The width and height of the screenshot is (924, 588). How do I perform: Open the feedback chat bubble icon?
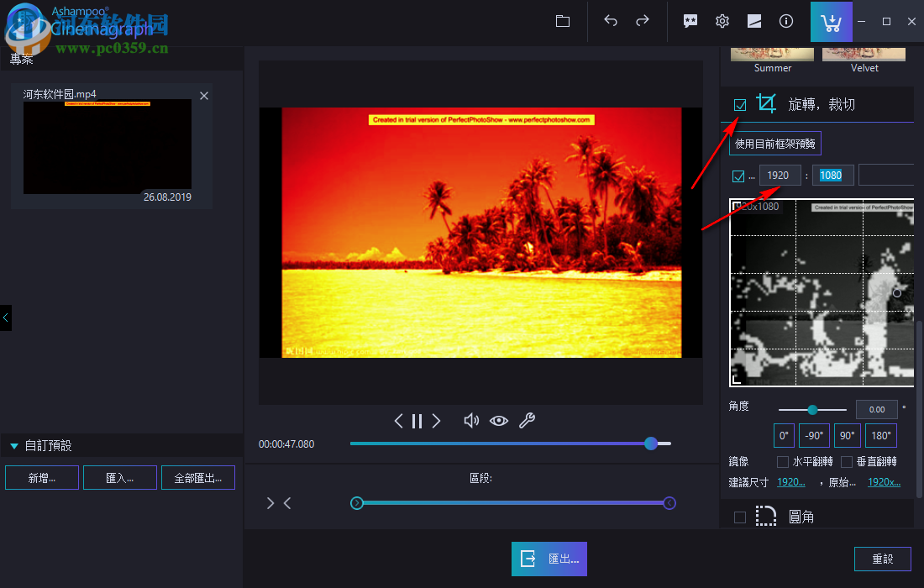click(x=690, y=22)
